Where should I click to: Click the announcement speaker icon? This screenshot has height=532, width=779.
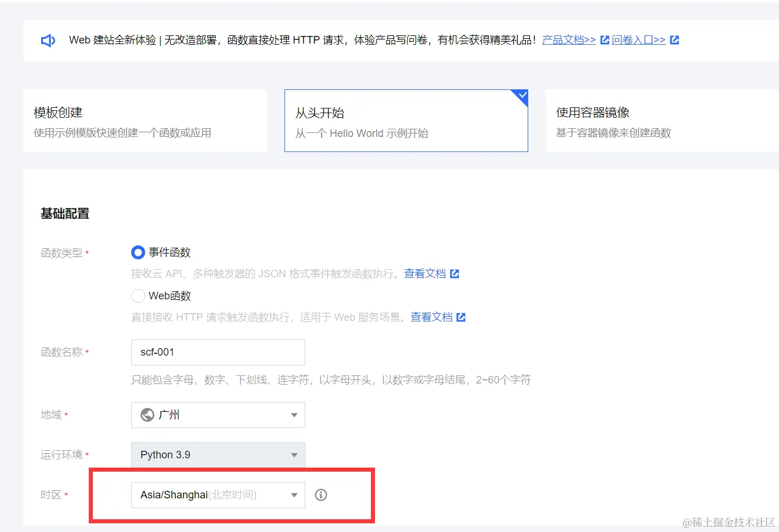tap(48, 39)
